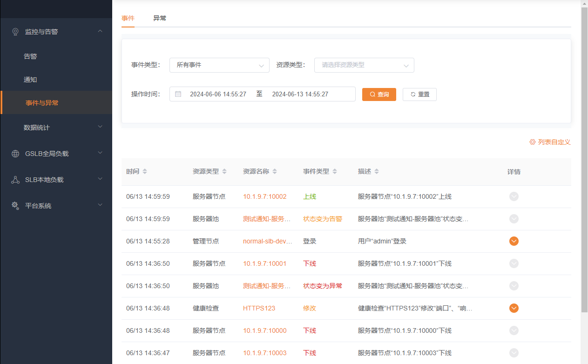Screen dimensions: 588x364
Task: Sort the table by 时间 column
Action: pyautogui.click(x=144, y=171)
